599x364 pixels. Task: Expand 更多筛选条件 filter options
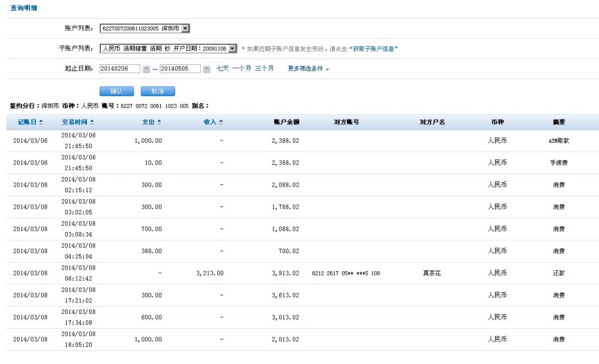[x=308, y=69]
